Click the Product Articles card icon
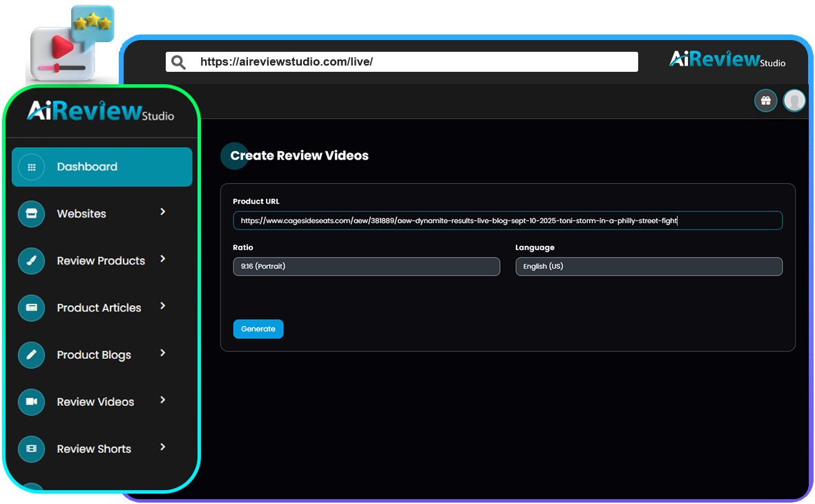Screen dimensions: 815x504 click(31, 308)
